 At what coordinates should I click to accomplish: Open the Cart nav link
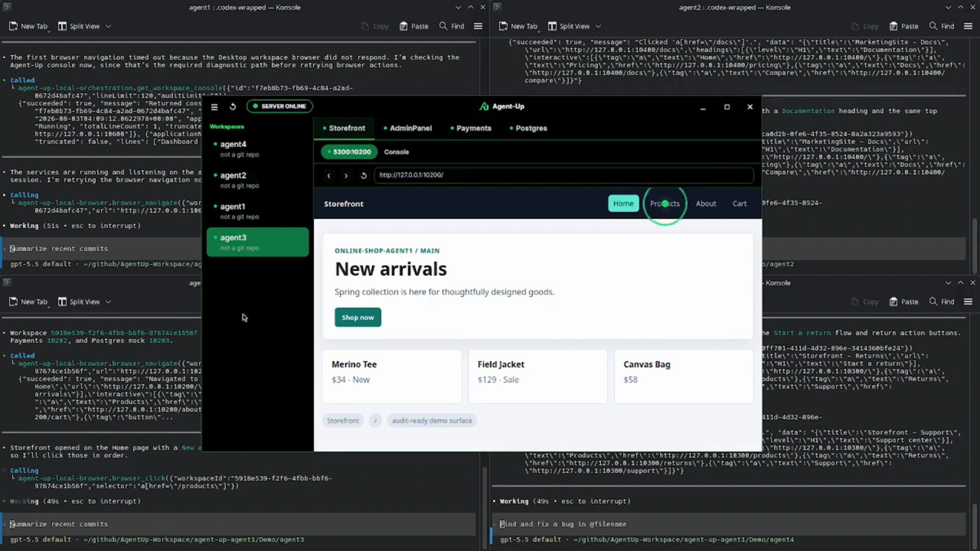click(x=740, y=204)
